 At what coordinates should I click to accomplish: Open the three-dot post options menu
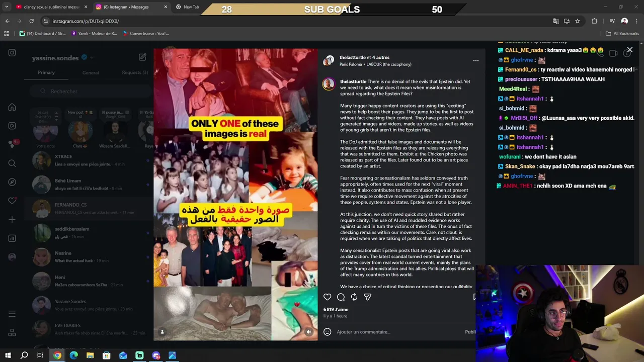click(475, 61)
